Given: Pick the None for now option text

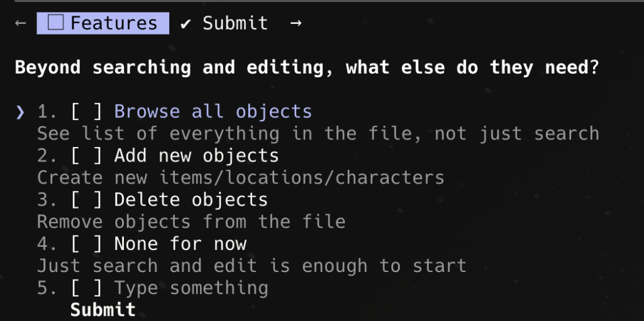Looking at the screenshot, I should pyautogui.click(x=180, y=244).
